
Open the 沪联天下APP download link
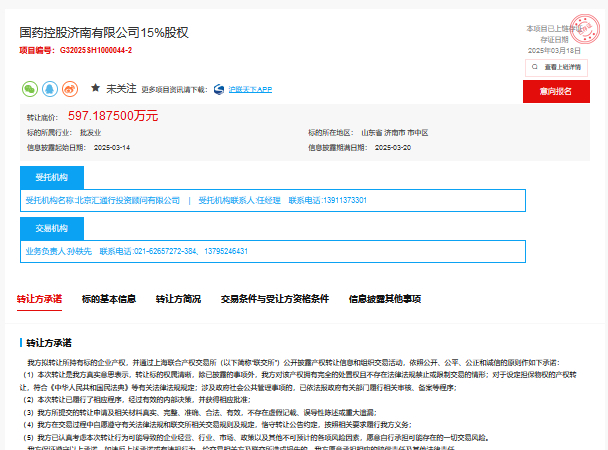pos(250,88)
